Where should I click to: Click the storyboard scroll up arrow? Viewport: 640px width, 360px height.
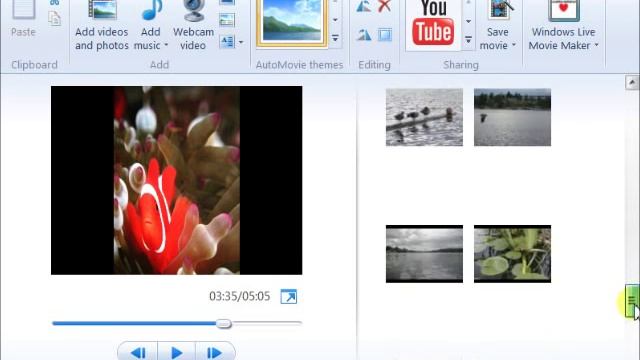point(632,83)
